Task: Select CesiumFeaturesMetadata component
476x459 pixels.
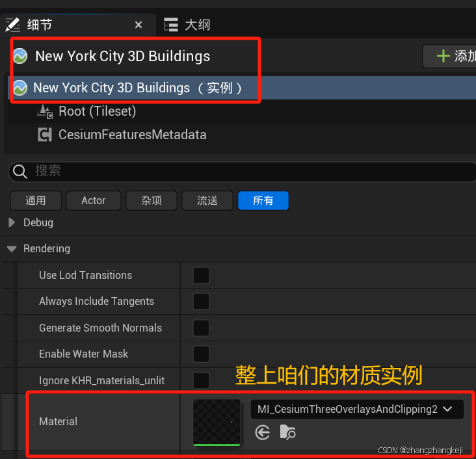Action: 242,135
